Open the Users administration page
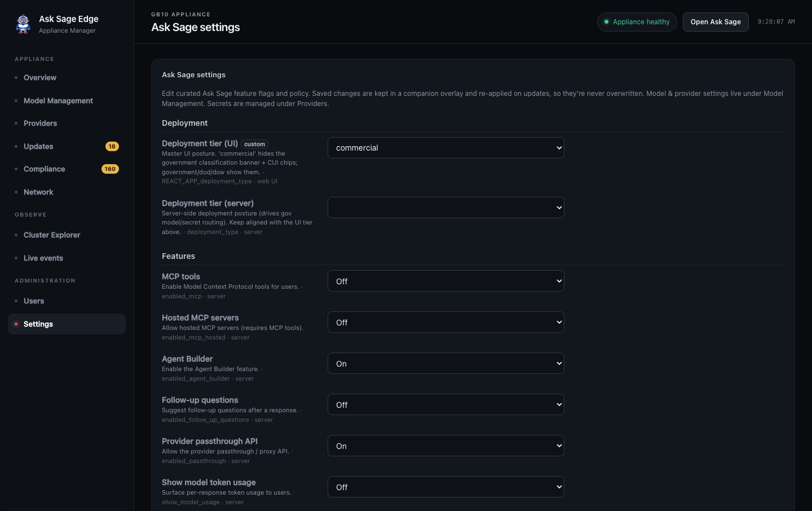 coord(67,301)
